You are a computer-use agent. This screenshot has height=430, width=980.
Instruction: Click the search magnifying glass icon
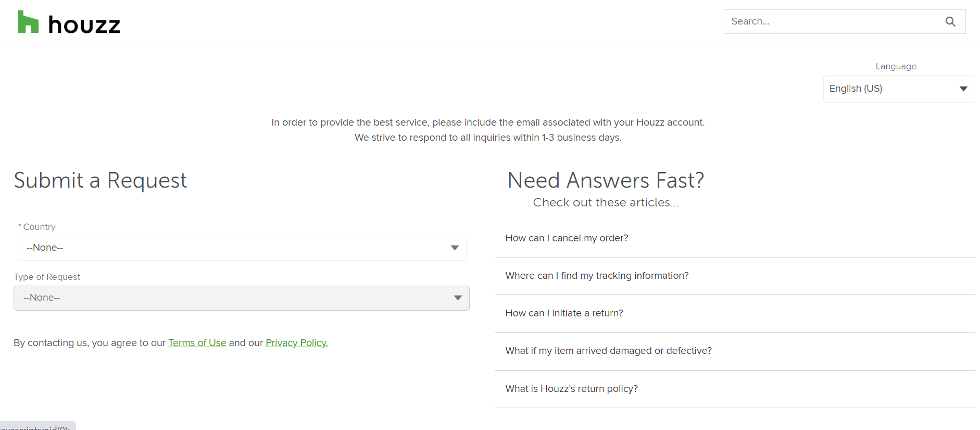point(950,22)
